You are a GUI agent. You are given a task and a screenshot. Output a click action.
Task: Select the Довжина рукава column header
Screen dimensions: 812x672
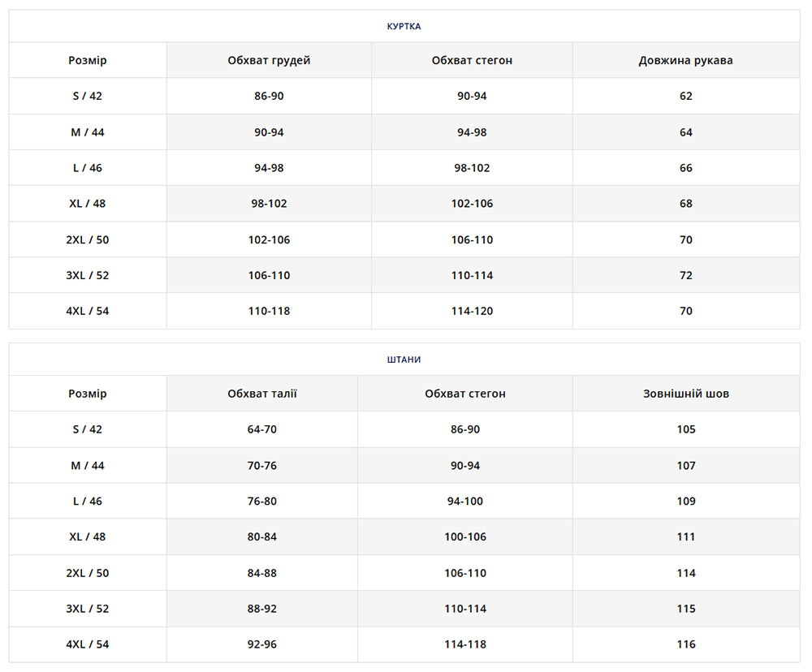[x=685, y=61]
